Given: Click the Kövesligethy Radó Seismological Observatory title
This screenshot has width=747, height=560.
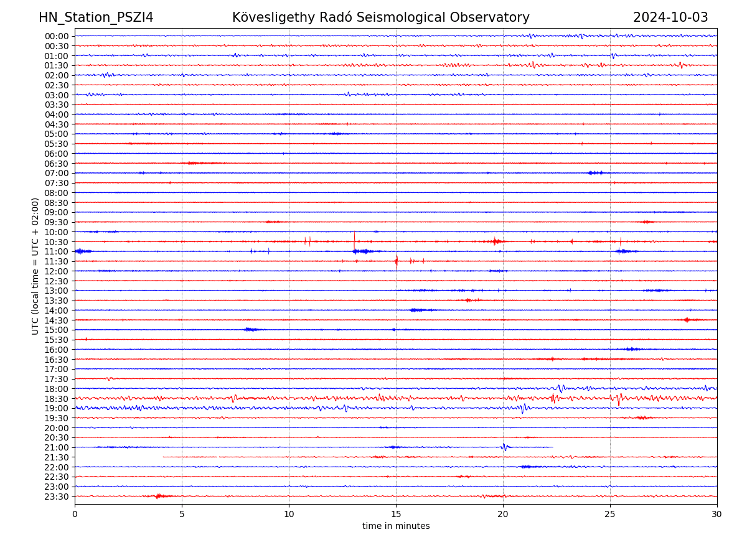Looking at the screenshot, I should tap(380, 18).
